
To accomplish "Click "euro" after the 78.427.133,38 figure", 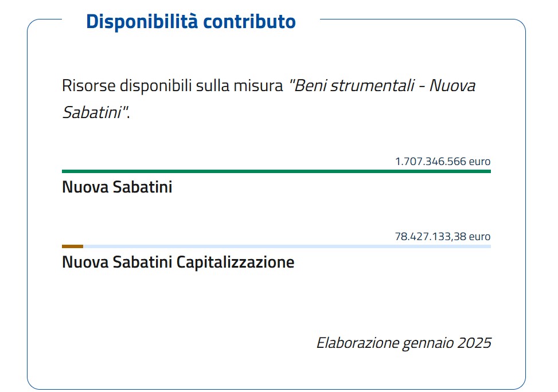I will point(480,236).
